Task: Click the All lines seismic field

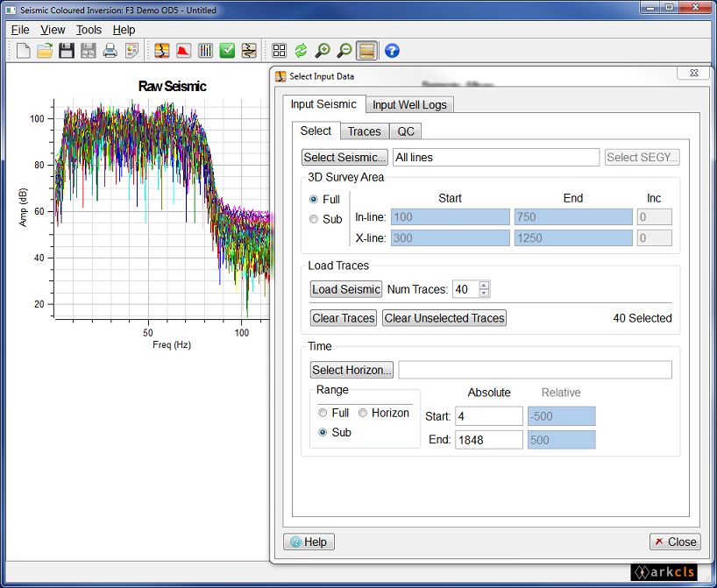Action: click(x=496, y=157)
